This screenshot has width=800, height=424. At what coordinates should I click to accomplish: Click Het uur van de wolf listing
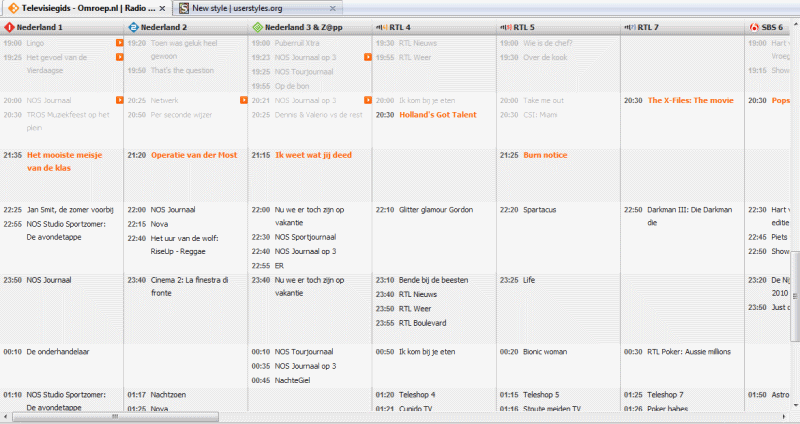tap(184, 244)
